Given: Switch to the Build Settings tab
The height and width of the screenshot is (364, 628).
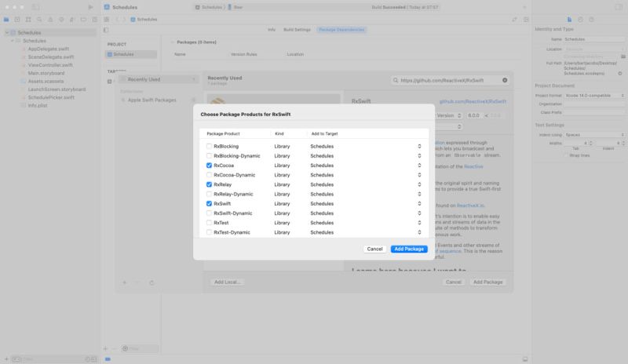Looking at the screenshot, I should (x=297, y=30).
